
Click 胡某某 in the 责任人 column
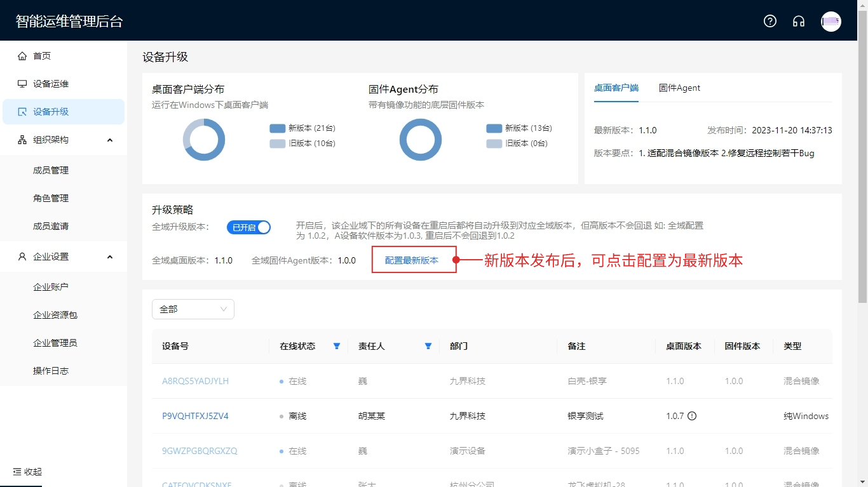pyautogui.click(x=372, y=416)
